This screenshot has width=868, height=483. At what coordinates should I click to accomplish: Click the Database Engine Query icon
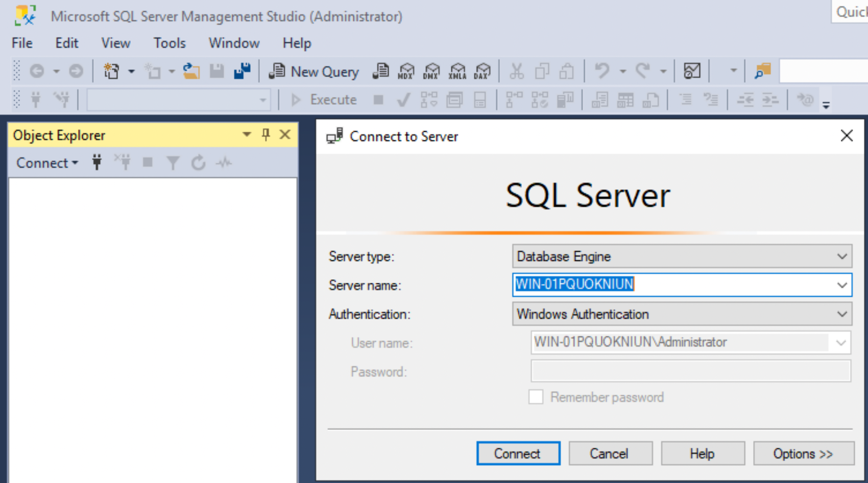pyautogui.click(x=381, y=71)
